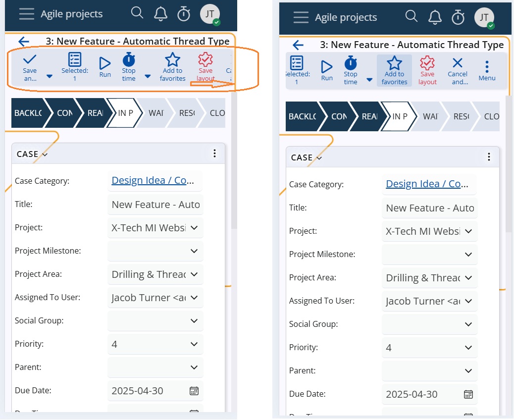Click Add to favorites in left toolbar

[172, 67]
